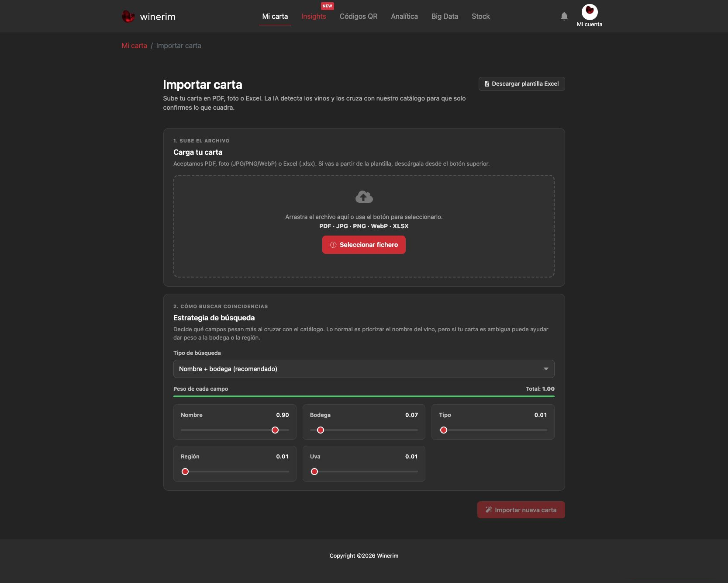The image size is (728, 583).
Task: Click the Nombre weight slider handle
Action: point(275,430)
